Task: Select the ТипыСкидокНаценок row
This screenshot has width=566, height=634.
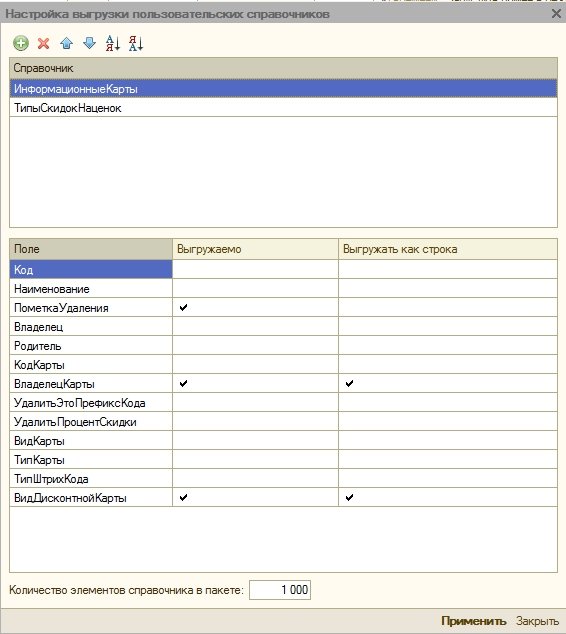Action: coord(283,108)
